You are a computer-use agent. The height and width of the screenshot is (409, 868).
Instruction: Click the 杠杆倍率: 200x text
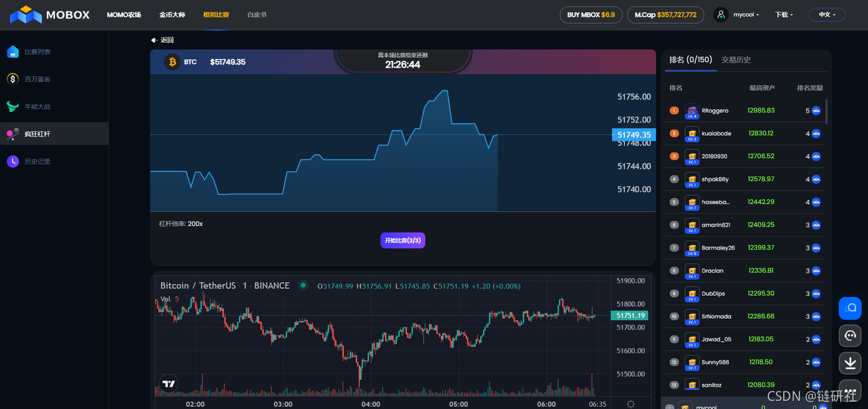(181, 224)
